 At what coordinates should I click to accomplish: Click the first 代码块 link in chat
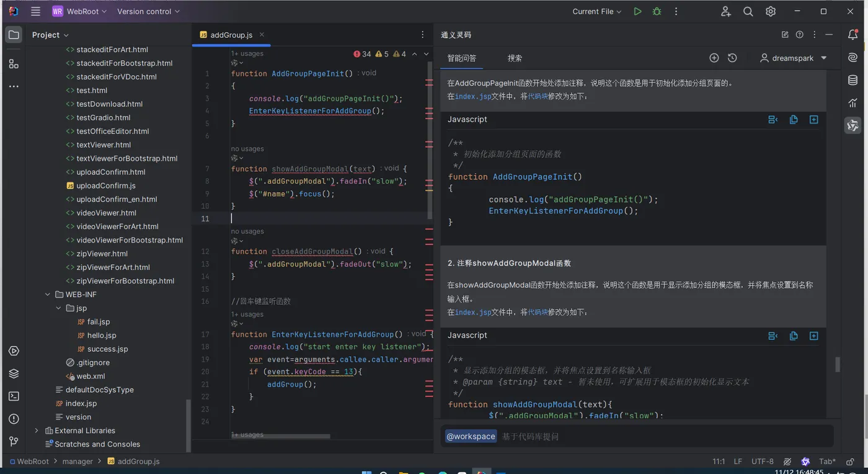point(538,97)
